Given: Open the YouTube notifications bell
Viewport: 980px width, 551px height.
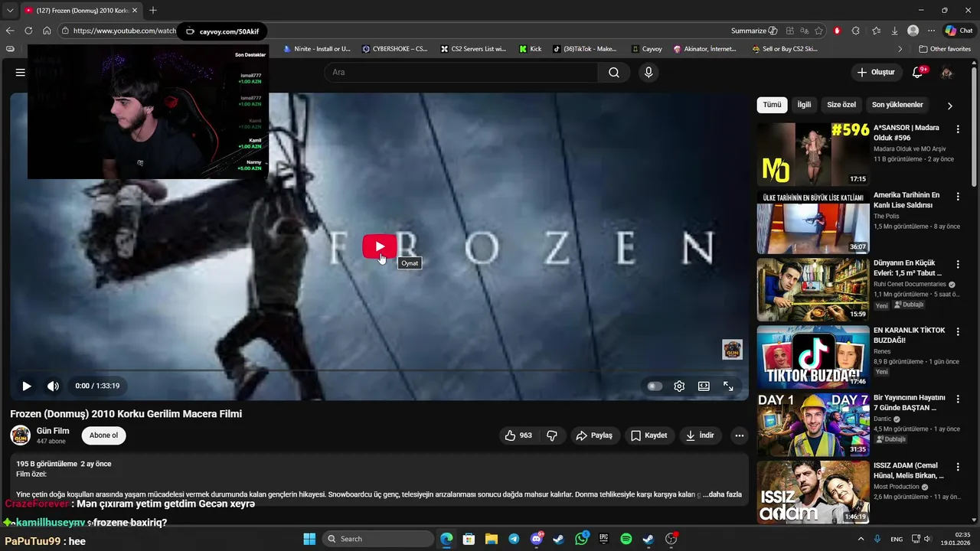Looking at the screenshot, I should [x=918, y=73].
